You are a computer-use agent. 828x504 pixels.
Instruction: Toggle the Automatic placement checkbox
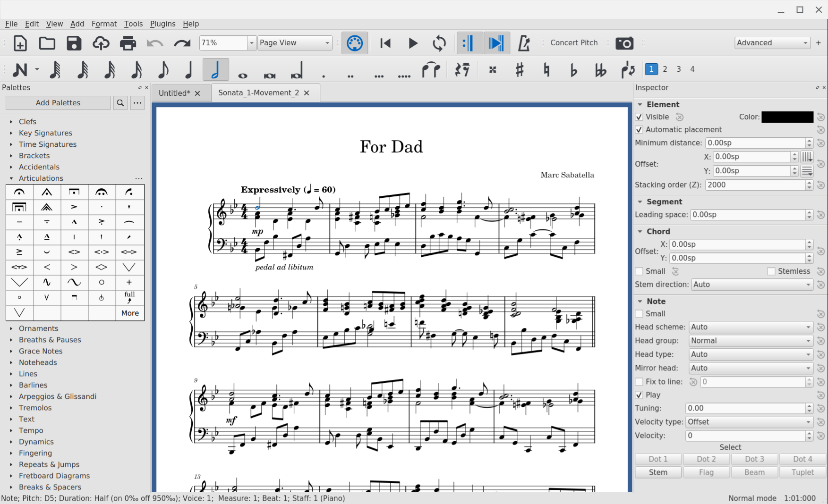639,130
